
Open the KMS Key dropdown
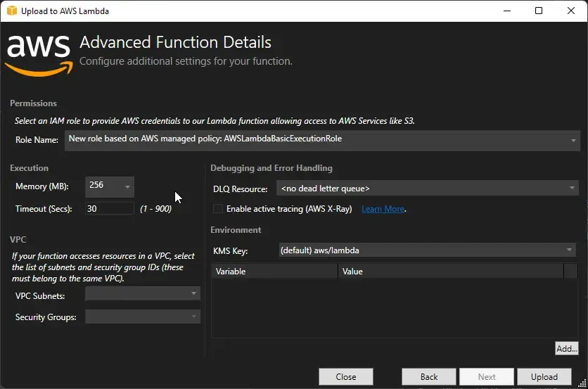point(427,250)
